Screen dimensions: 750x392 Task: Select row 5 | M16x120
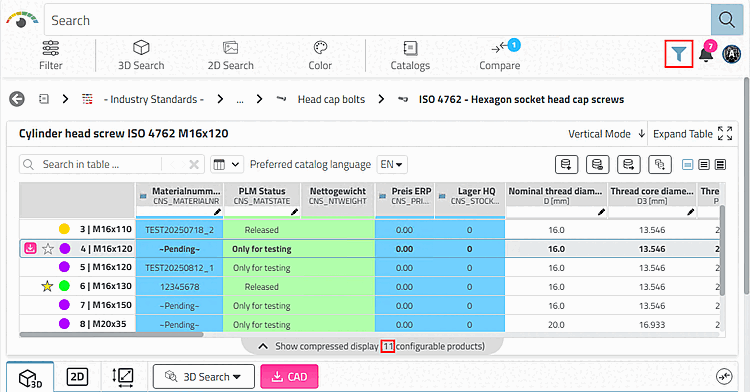tap(106, 267)
